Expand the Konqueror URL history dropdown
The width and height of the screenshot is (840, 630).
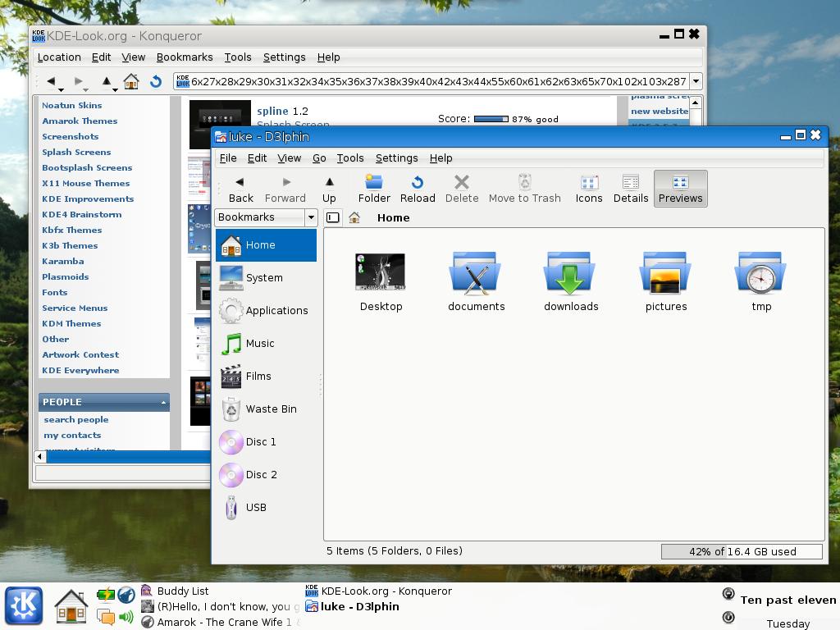pos(696,81)
